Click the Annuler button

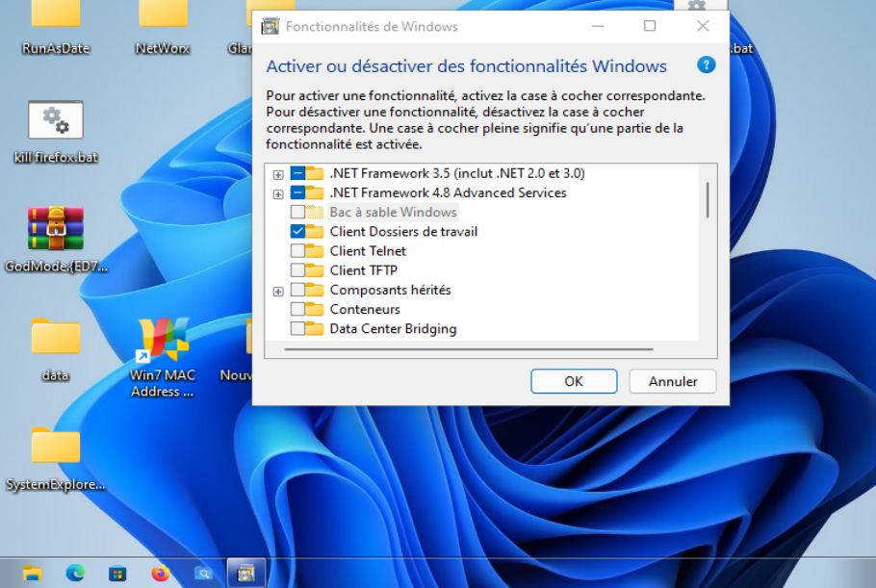coord(672,381)
